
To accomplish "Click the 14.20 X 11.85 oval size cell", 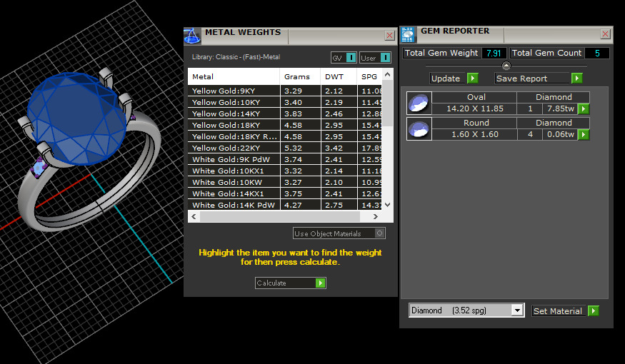I will pos(474,108).
